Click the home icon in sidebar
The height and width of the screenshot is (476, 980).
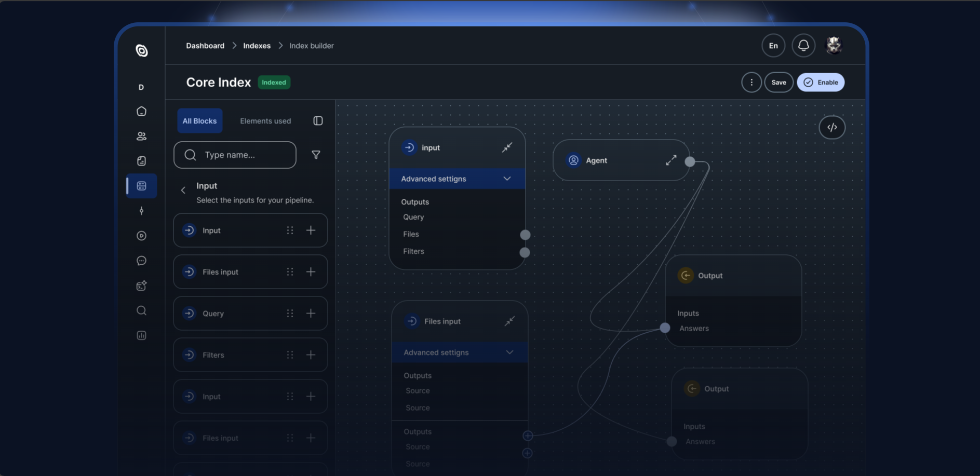tap(141, 111)
